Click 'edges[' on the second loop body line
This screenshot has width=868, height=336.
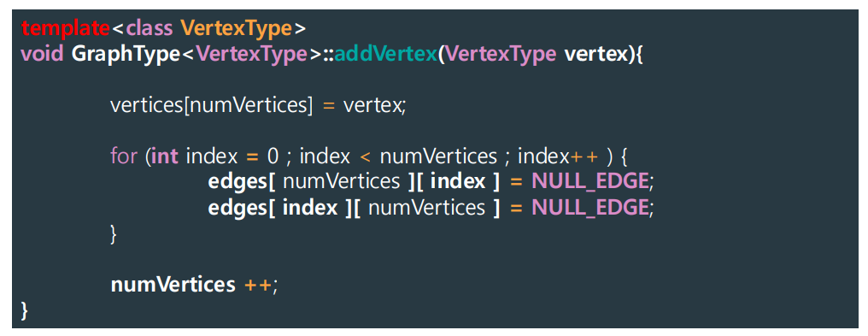coord(243,208)
